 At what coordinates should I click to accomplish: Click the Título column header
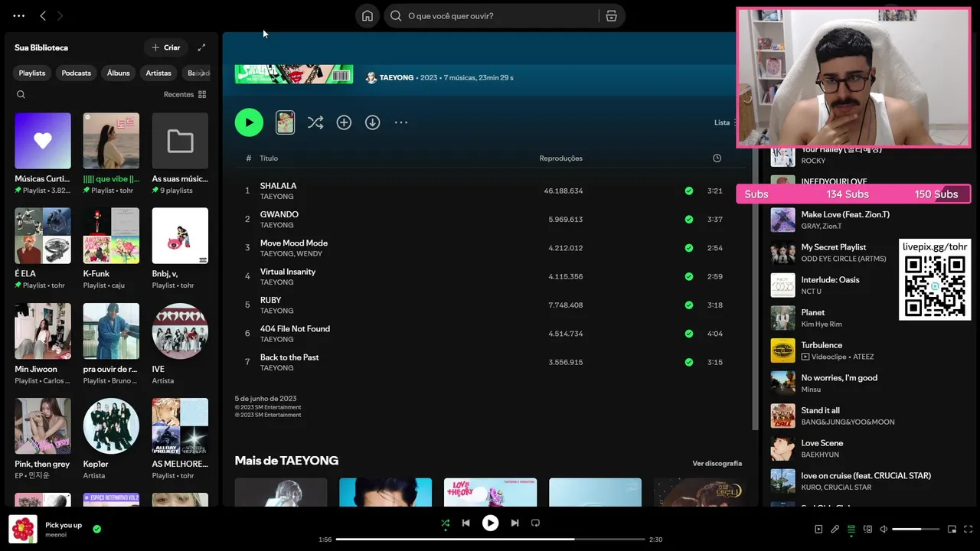pyautogui.click(x=269, y=158)
